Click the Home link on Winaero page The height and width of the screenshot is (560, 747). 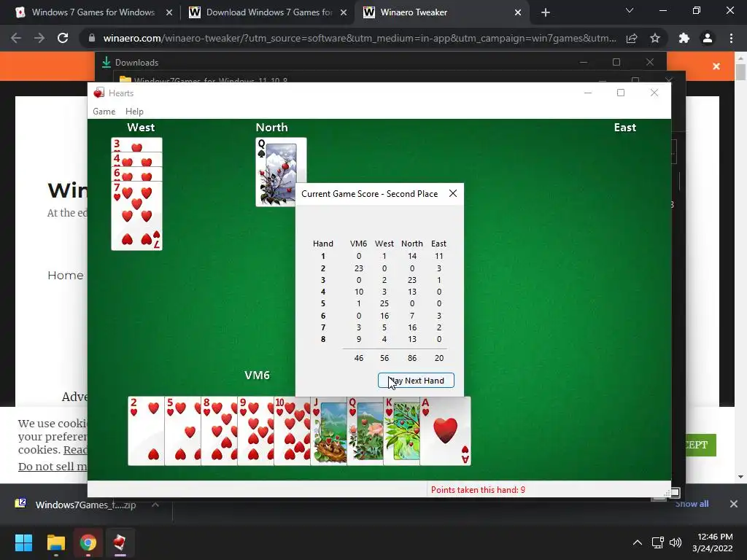[x=65, y=275]
